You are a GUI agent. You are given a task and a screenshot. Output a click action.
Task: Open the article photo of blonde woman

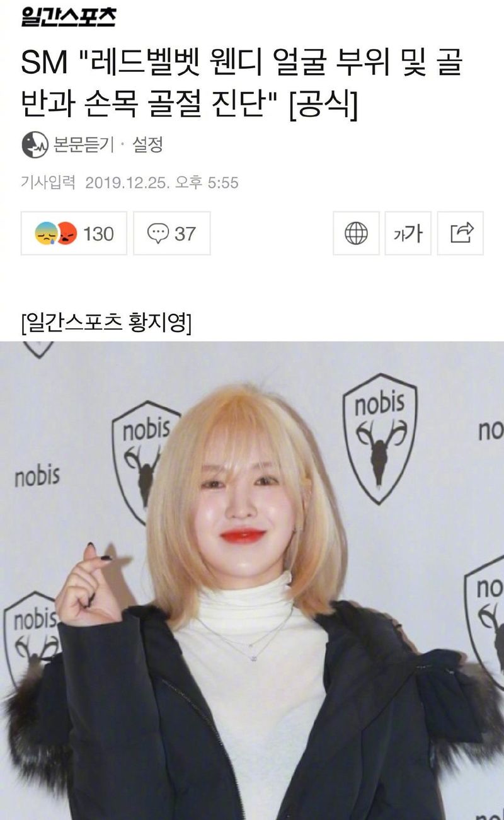[x=252, y=580]
